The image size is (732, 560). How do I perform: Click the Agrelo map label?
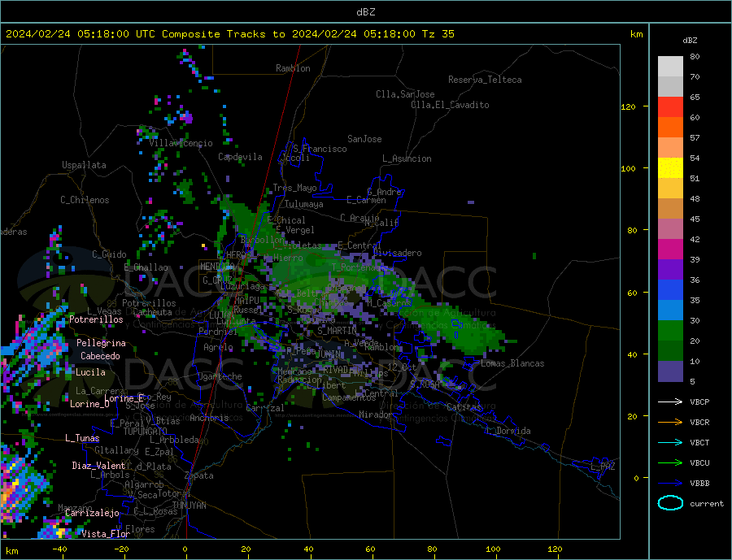point(218,348)
